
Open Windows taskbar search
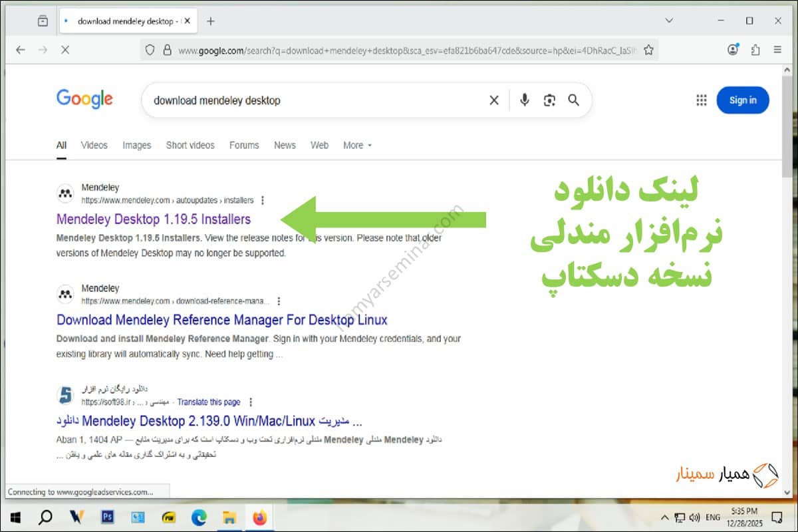pyautogui.click(x=46, y=517)
